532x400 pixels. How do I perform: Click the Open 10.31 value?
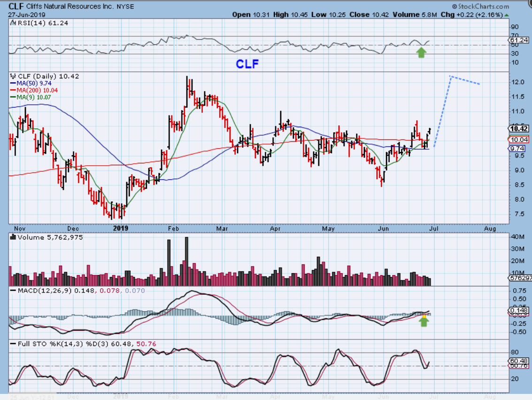(251, 15)
